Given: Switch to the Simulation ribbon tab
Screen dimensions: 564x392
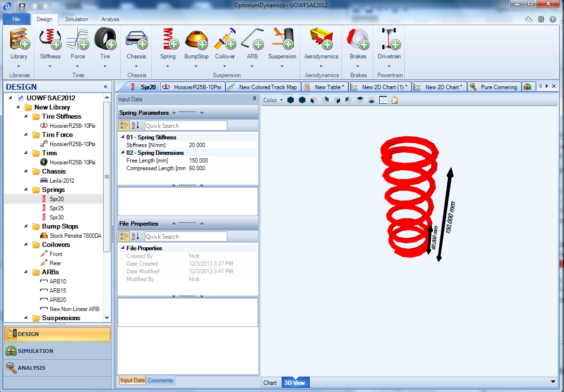Looking at the screenshot, I should pyautogui.click(x=76, y=19).
